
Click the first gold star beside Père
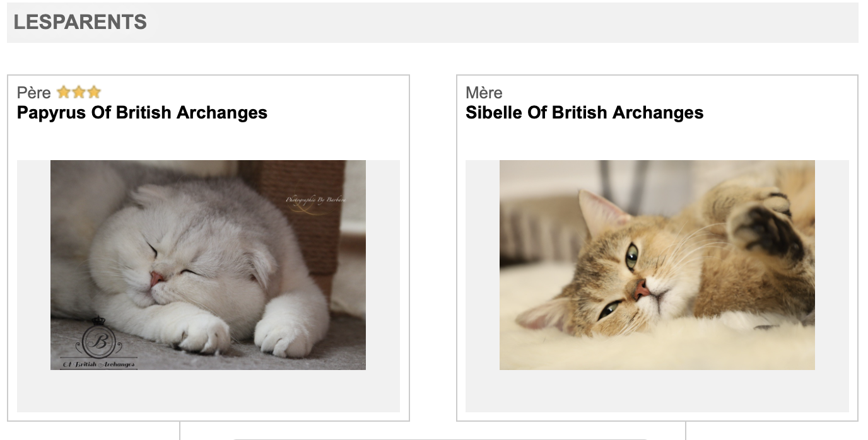click(63, 93)
